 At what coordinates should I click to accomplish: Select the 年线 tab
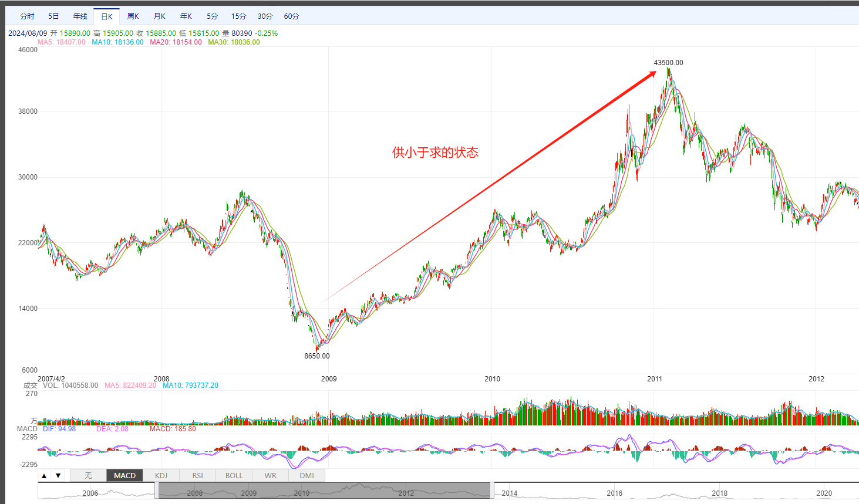(80, 16)
